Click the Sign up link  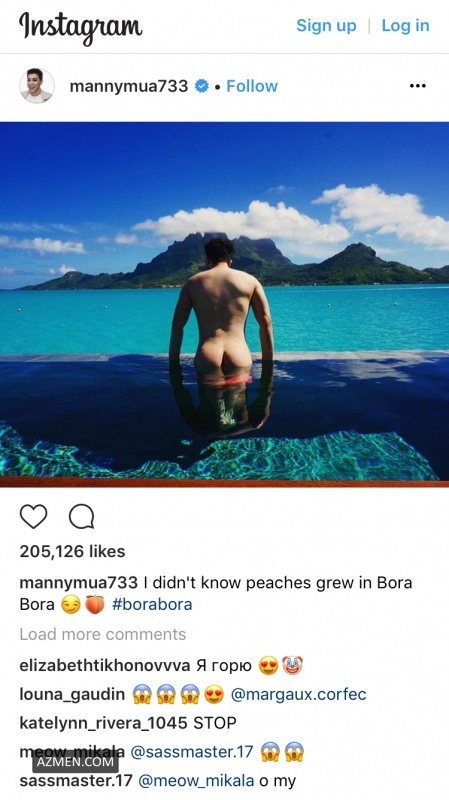tap(326, 26)
